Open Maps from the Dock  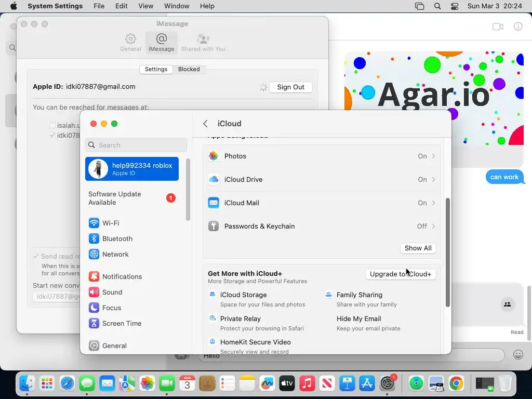[127, 383]
